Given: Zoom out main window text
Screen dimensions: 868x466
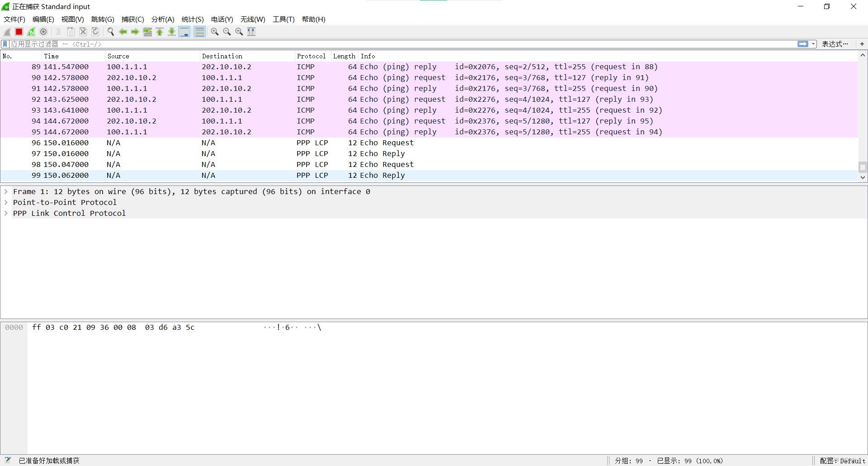Looking at the screenshot, I should click(x=227, y=32).
